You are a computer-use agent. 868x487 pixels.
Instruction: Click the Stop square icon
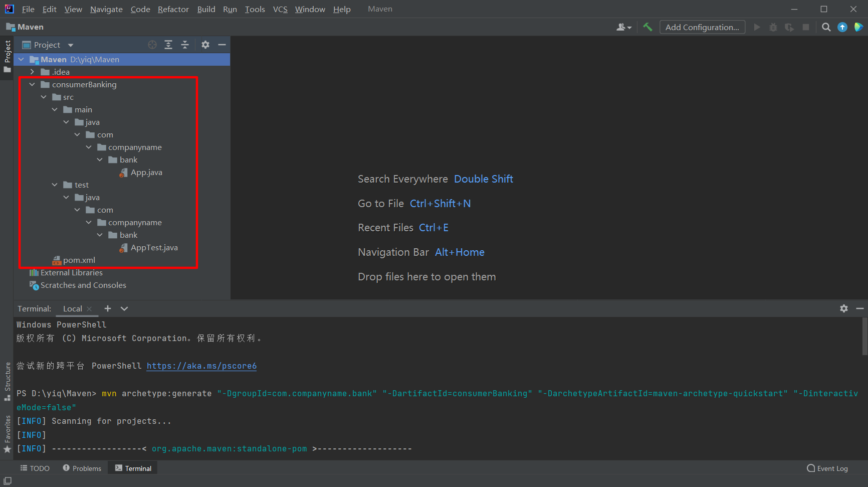[x=806, y=27]
